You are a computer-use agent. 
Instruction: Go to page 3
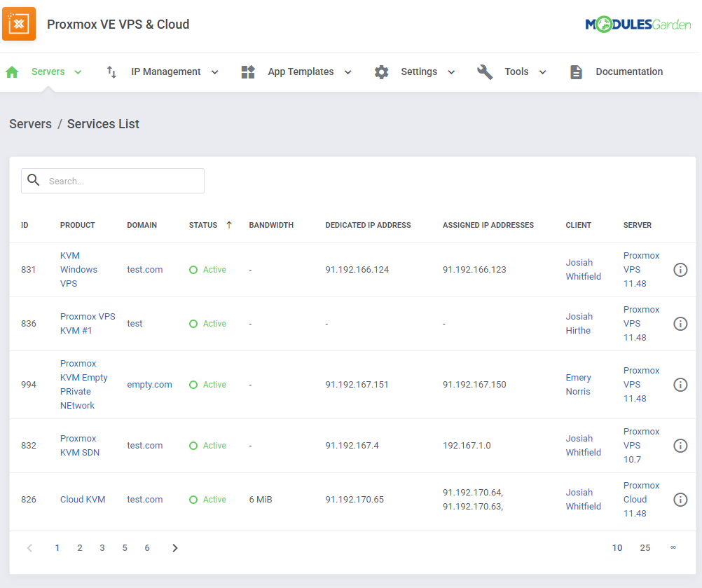tap(102, 547)
